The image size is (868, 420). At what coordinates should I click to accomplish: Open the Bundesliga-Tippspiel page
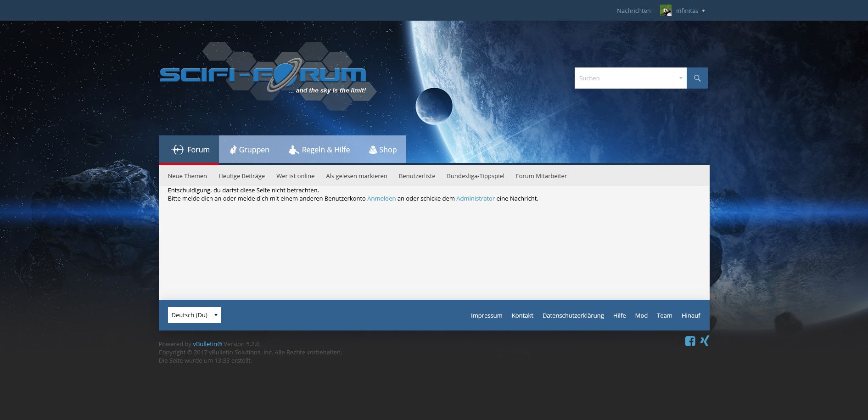[475, 176]
